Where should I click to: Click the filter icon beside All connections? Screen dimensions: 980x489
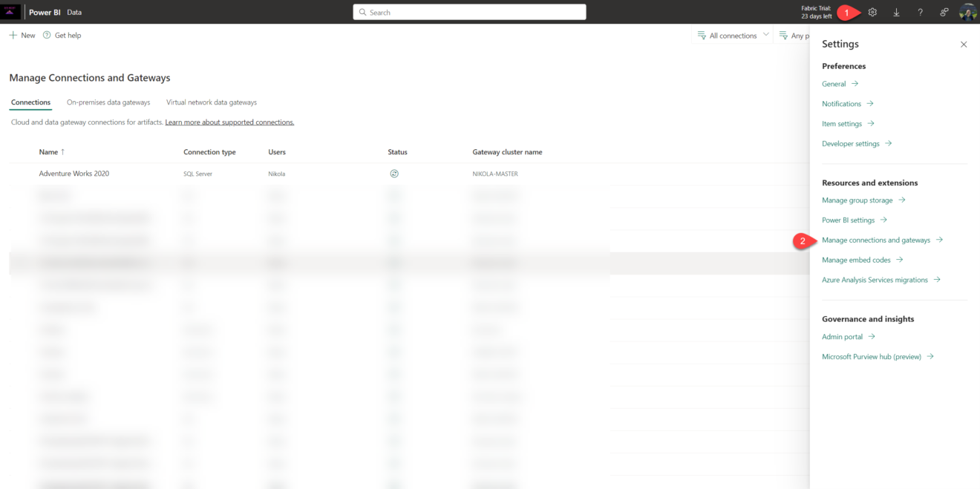coord(700,34)
